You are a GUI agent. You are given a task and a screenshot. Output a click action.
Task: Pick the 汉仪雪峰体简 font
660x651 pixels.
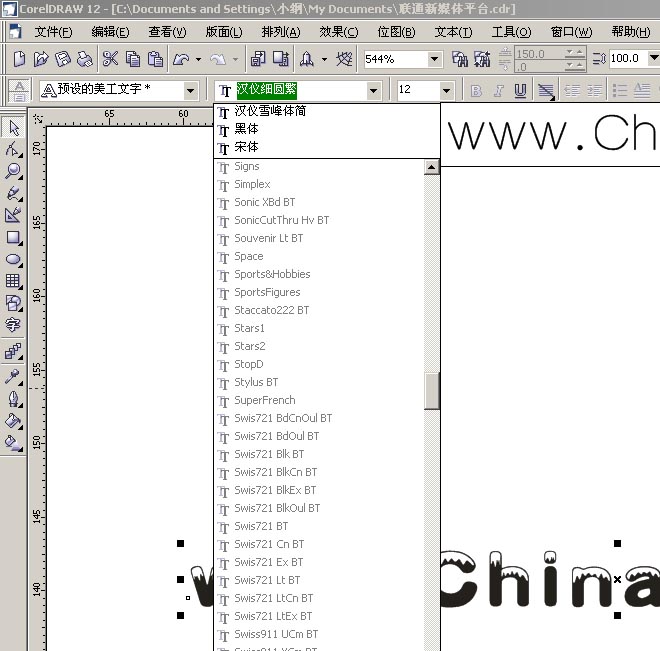click(x=327, y=111)
